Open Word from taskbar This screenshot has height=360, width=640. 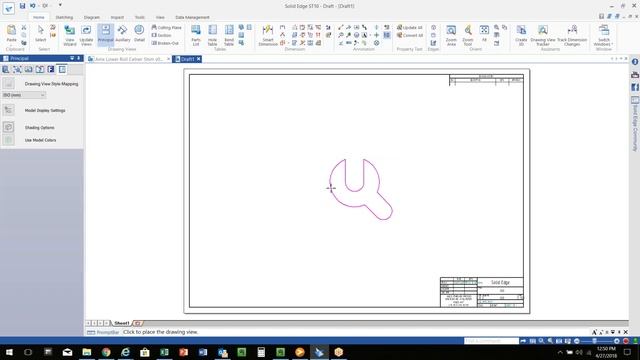[x=203, y=352]
